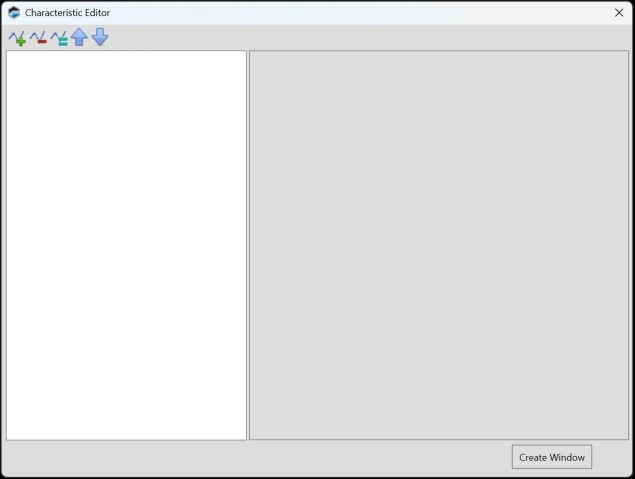
Task: Click the remove characteristic icon with red minus
Action: (x=38, y=38)
